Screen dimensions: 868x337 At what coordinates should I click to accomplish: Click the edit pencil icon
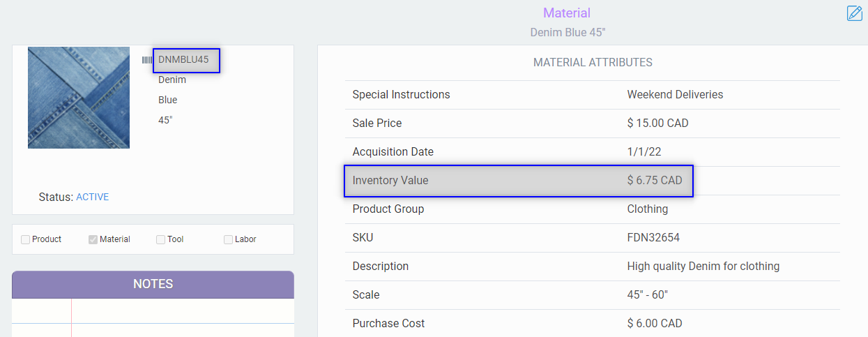854,13
